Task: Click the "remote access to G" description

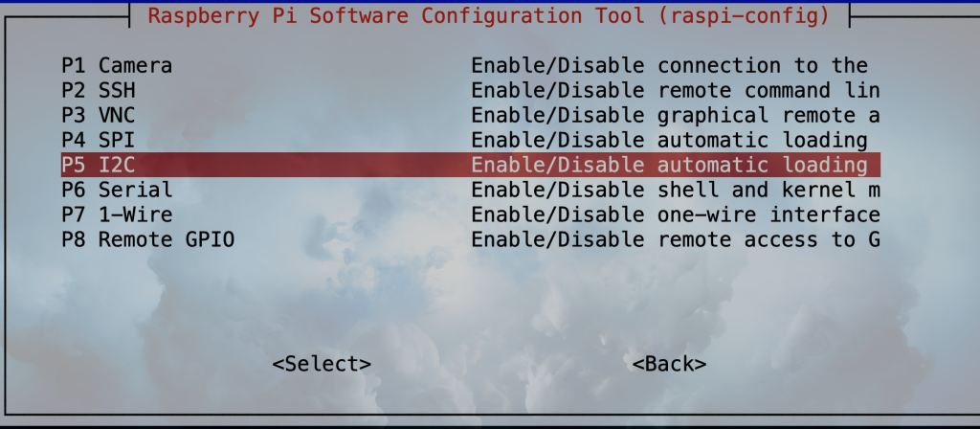Action: point(768,239)
